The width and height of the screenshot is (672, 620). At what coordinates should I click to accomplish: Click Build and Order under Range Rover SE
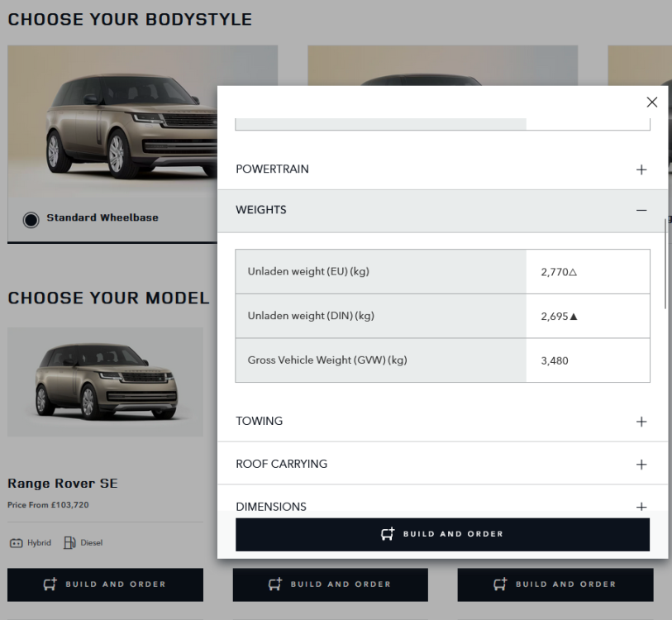coord(106,584)
